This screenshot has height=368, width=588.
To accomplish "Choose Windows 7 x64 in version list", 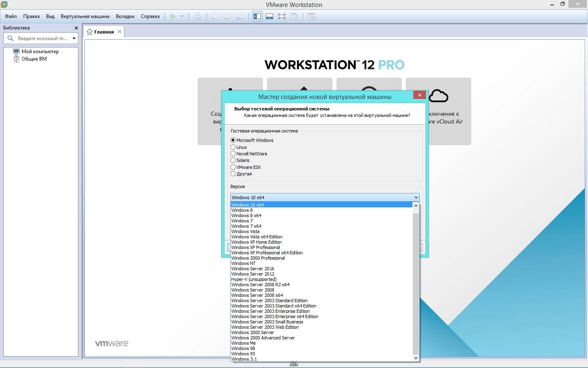I will click(x=322, y=226).
